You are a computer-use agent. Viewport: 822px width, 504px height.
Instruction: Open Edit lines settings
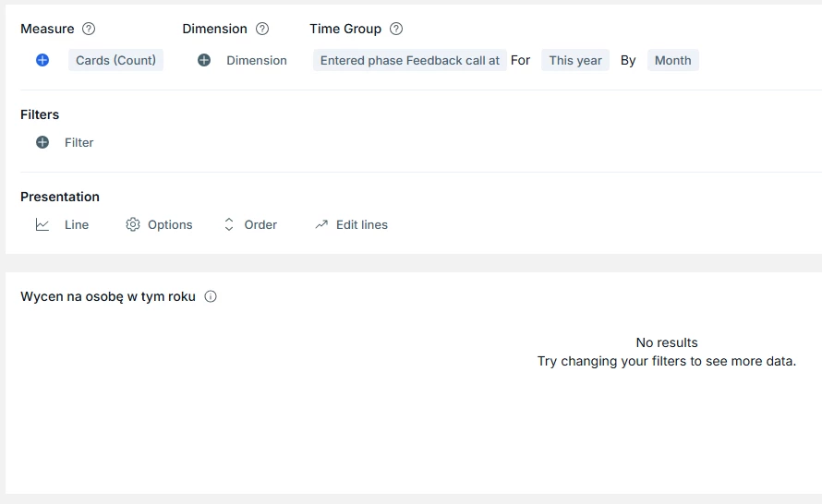pos(362,224)
